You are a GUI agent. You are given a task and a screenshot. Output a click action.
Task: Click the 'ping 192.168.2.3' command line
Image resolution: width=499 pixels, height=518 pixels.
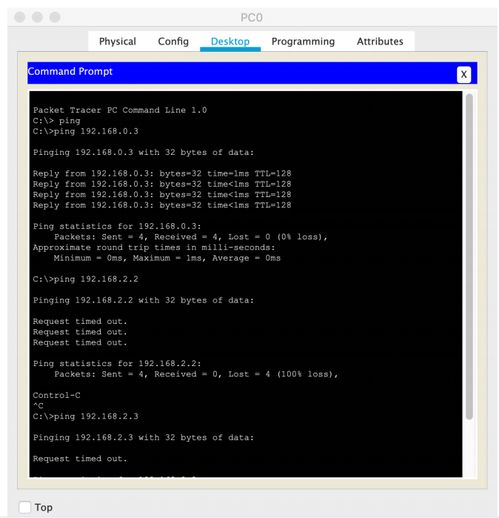[x=85, y=416]
